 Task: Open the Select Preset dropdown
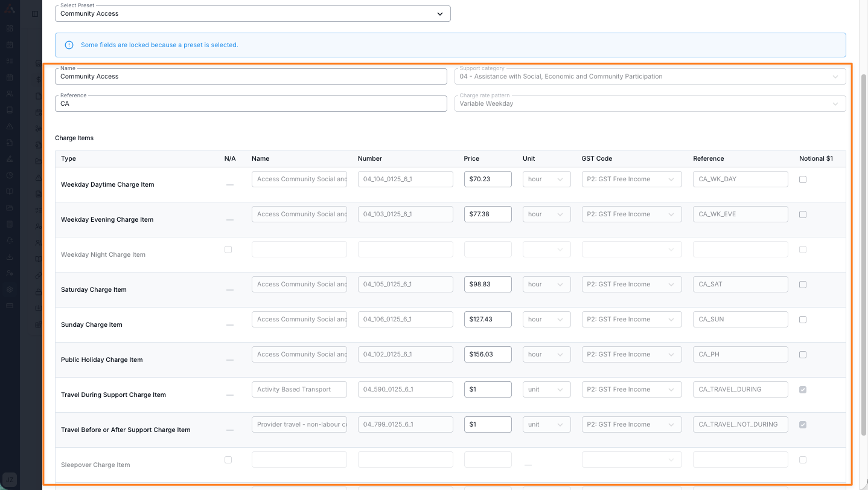pos(252,14)
